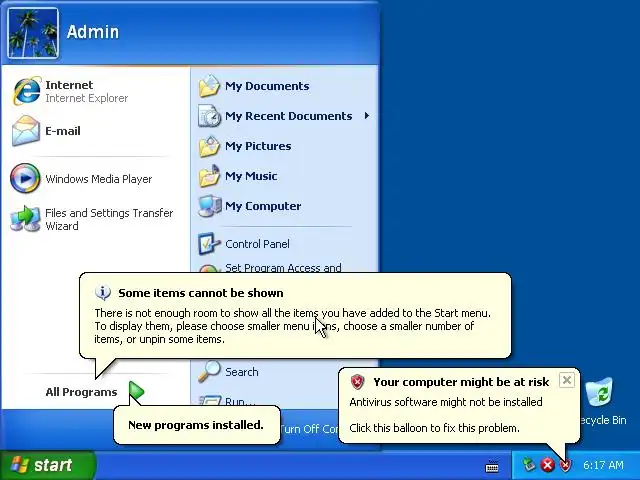This screenshot has height=480, width=640.
Task: Click the My Documents folder icon
Action: 209,86
